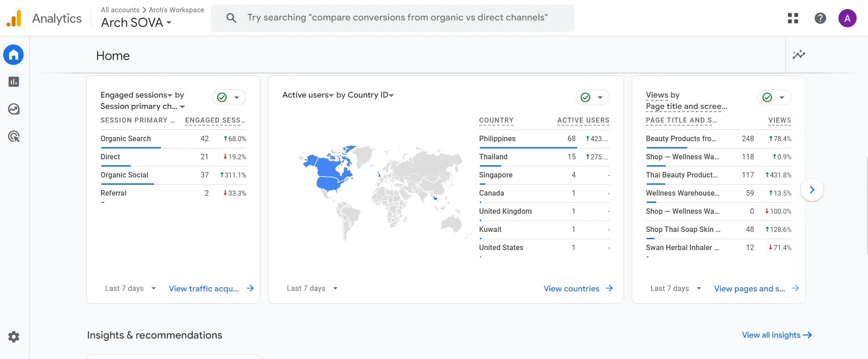The height and width of the screenshot is (359, 868).
Task: Open Last 7 days dropdown in countries card
Action: click(x=312, y=289)
